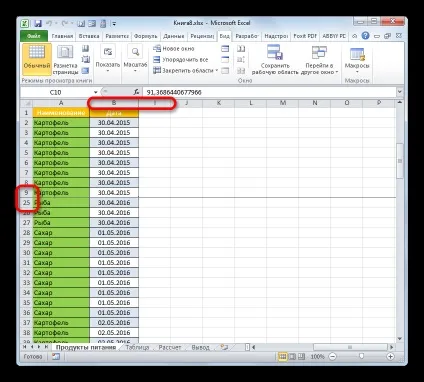The image size is (424, 382).
Task: Click the custom views small icon
Action: [x=86, y=60]
